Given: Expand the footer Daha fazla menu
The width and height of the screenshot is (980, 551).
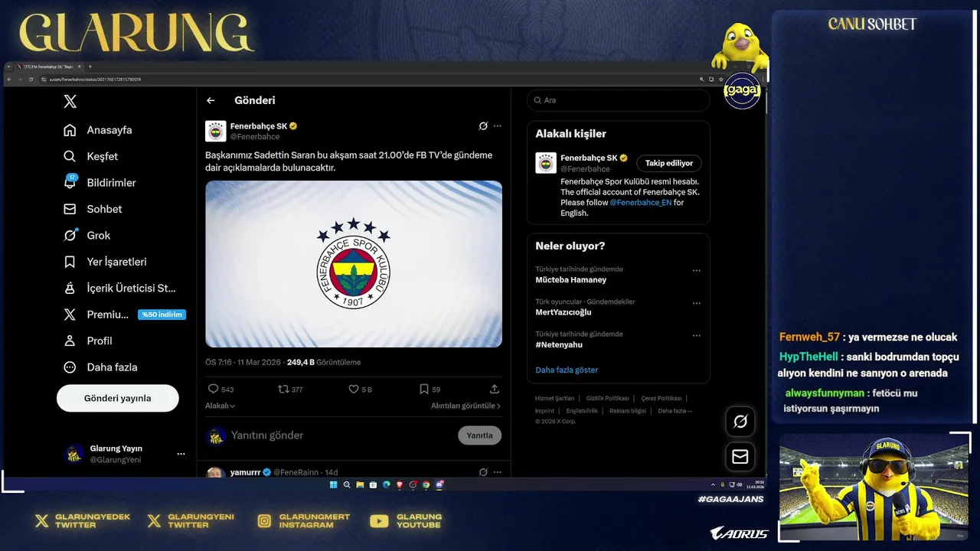Looking at the screenshot, I should tap(675, 411).
